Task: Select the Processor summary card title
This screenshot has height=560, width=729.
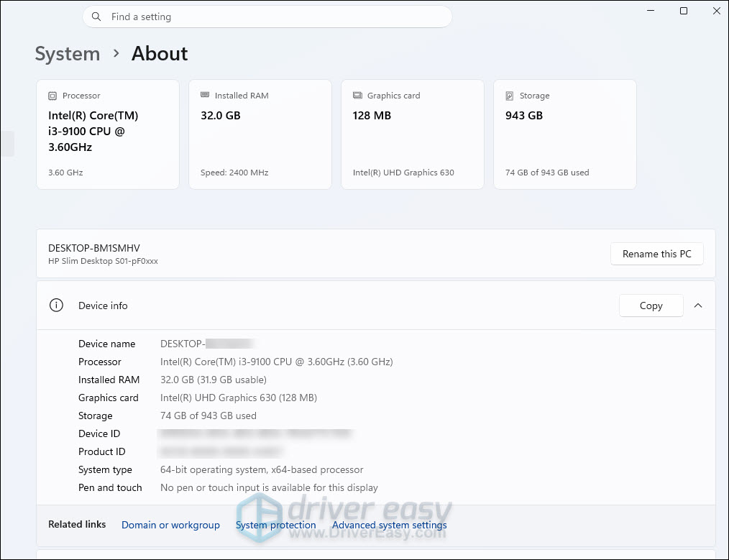Action: pyautogui.click(x=81, y=96)
